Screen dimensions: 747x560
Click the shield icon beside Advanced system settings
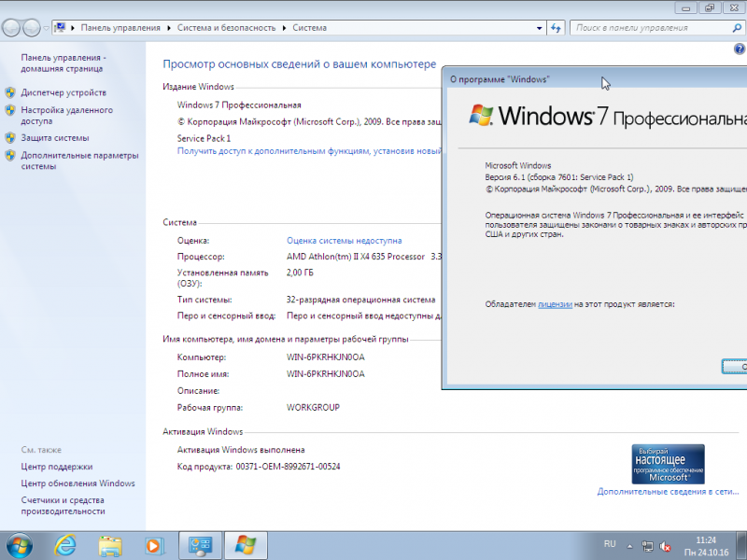coord(10,155)
